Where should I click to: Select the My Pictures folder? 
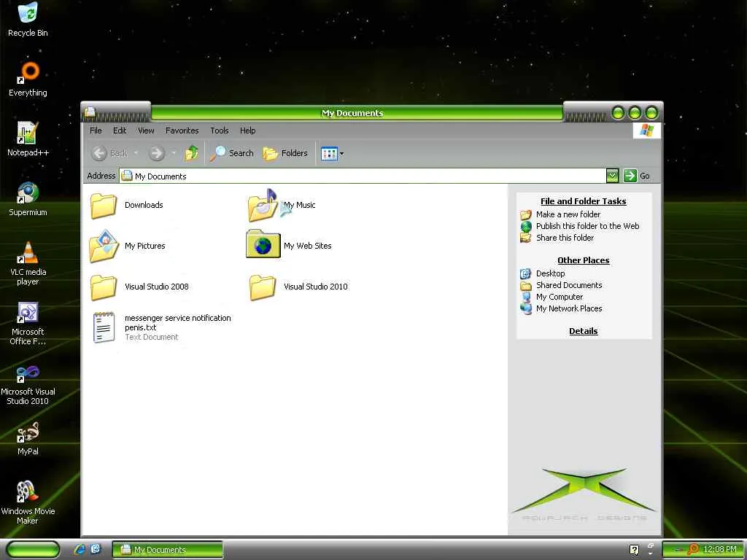click(127, 246)
